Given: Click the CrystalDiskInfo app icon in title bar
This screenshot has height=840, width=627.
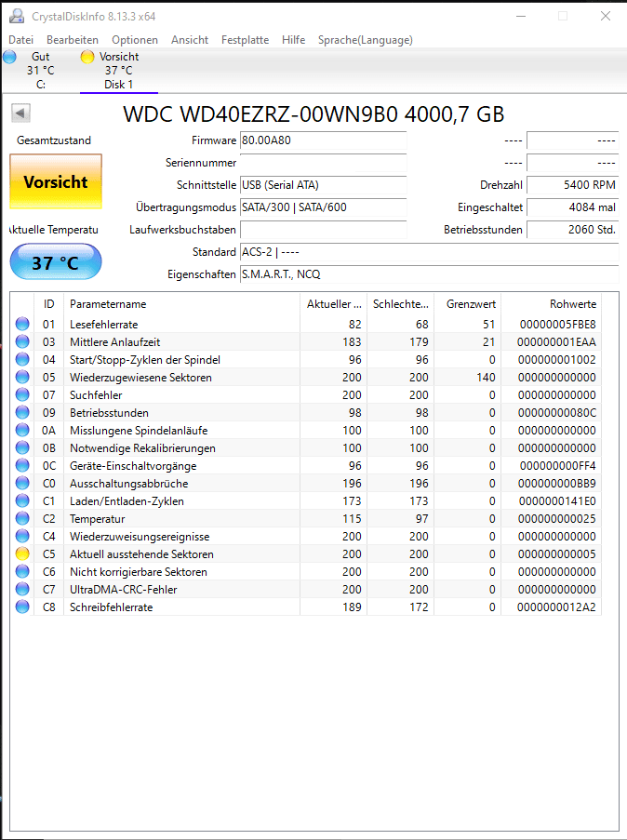Looking at the screenshot, I should tap(17, 16).
